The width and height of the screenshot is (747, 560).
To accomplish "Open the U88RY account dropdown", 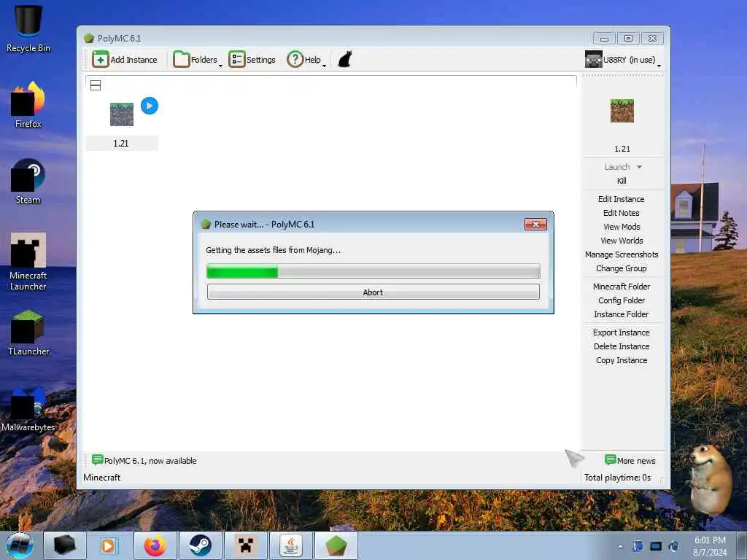I will pos(623,60).
